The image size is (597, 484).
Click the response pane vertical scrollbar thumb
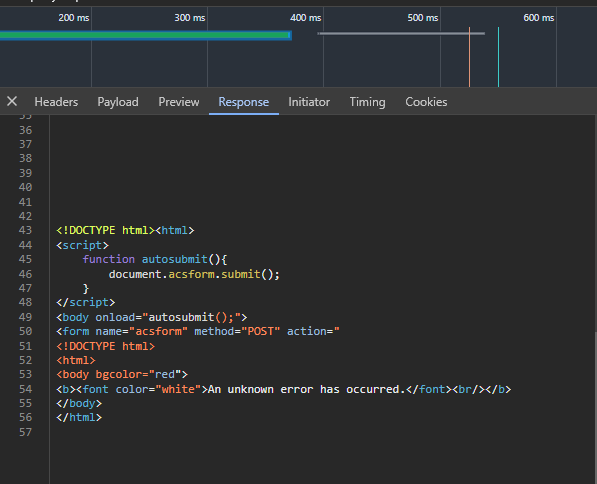click(595, 407)
